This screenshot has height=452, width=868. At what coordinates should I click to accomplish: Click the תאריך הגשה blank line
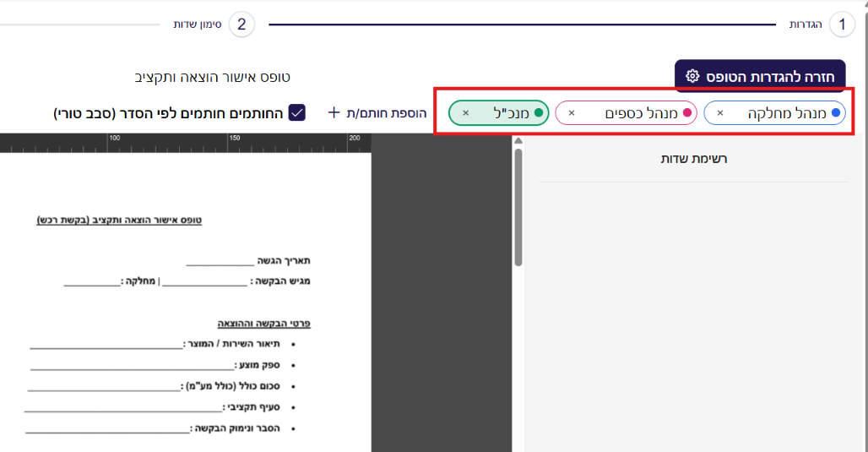[x=220, y=264]
